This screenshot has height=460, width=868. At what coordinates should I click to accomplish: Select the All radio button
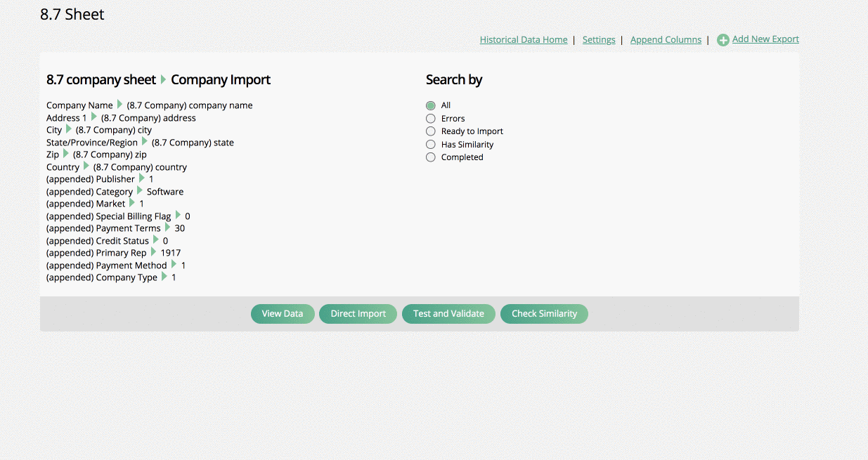pyautogui.click(x=431, y=105)
